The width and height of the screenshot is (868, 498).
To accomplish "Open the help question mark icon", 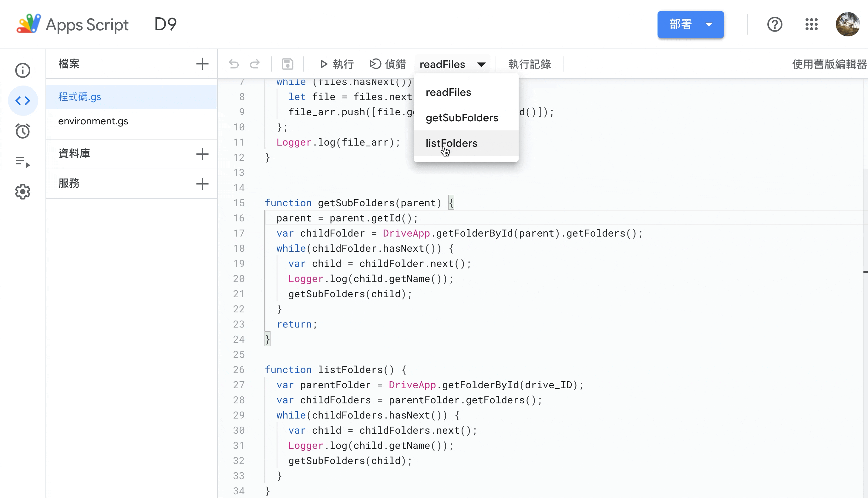I will (775, 24).
